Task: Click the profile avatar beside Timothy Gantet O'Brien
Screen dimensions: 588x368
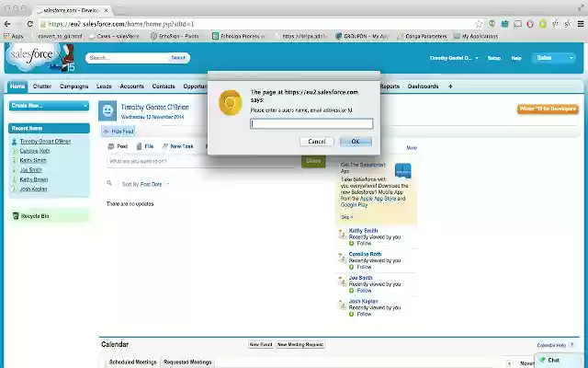Action: click(107, 110)
